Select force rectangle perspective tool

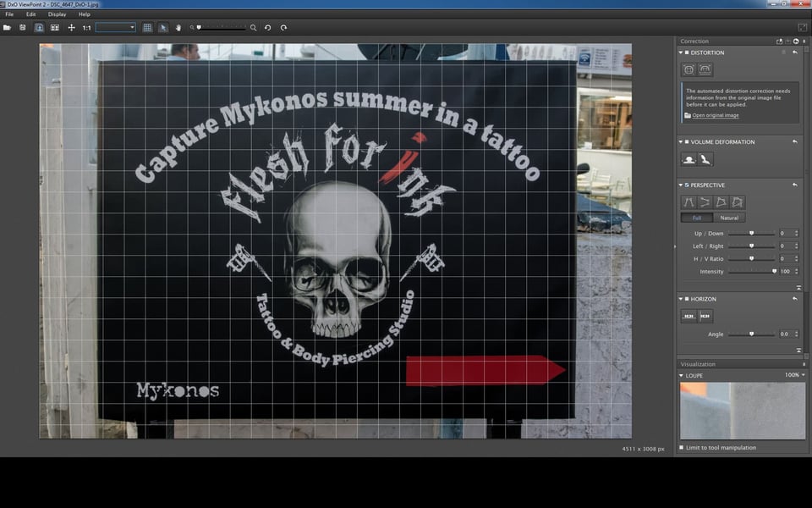tap(721, 202)
